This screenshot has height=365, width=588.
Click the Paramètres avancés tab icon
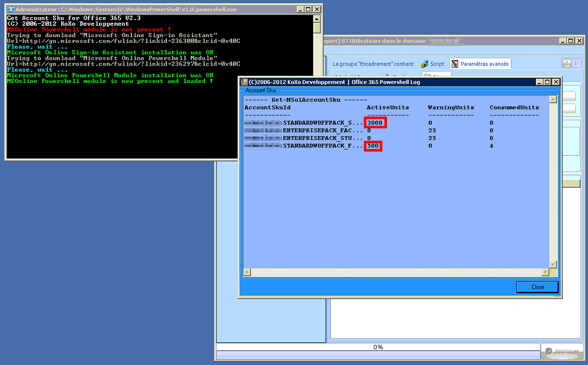(455, 64)
